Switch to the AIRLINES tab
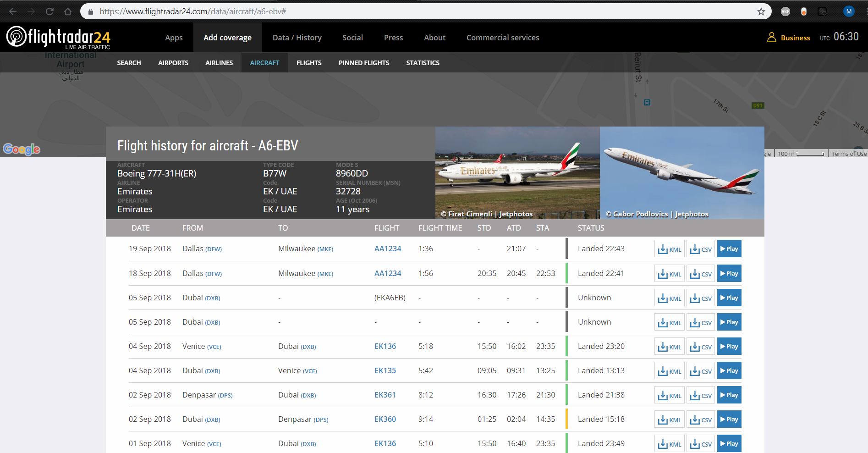Viewport: 868px width, 453px height. coord(219,63)
